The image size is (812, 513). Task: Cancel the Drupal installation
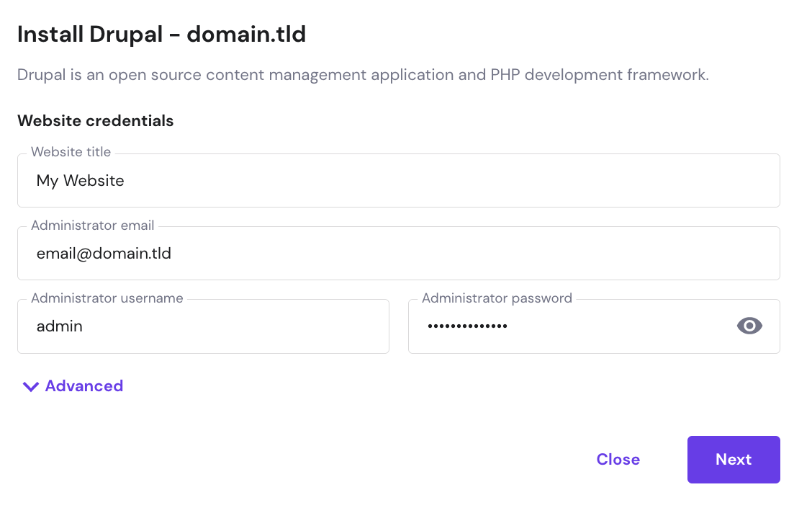pyautogui.click(x=618, y=459)
